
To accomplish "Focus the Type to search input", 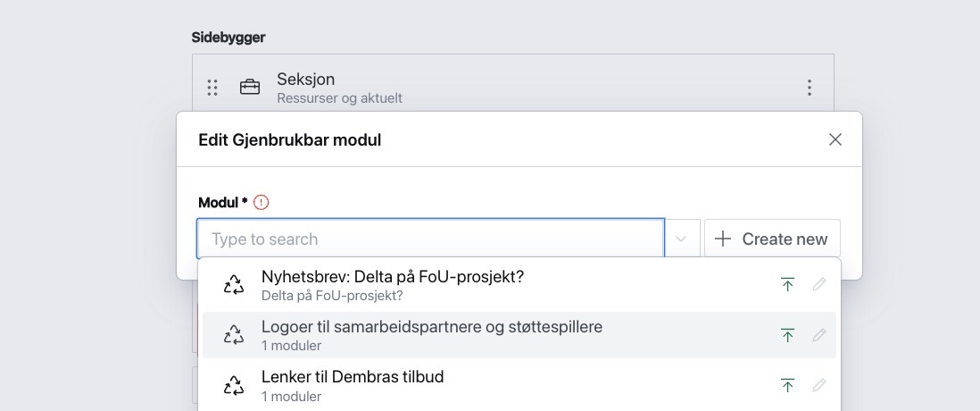I will (x=430, y=239).
